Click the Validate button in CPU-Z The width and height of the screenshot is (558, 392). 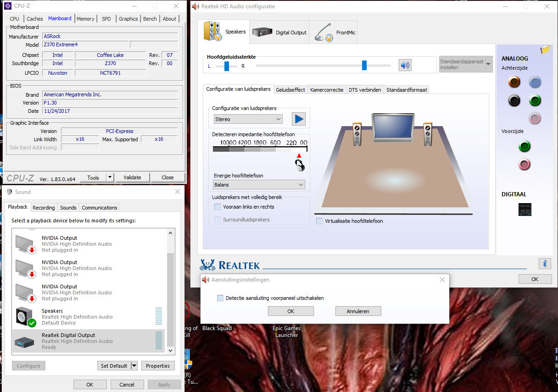pyautogui.click(x=133, y=177)
